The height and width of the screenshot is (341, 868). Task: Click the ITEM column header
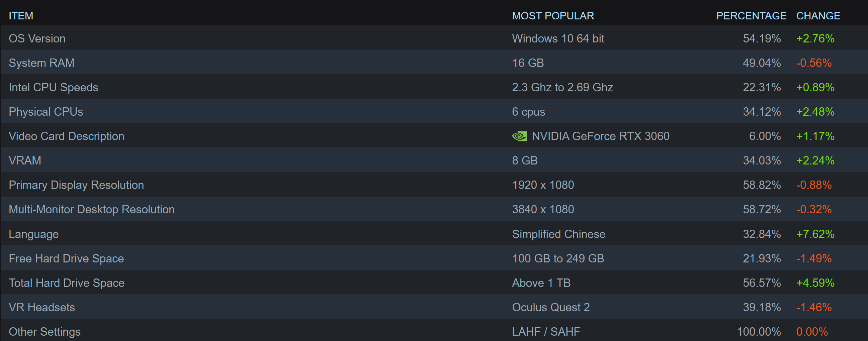click(x=21, y=16)
